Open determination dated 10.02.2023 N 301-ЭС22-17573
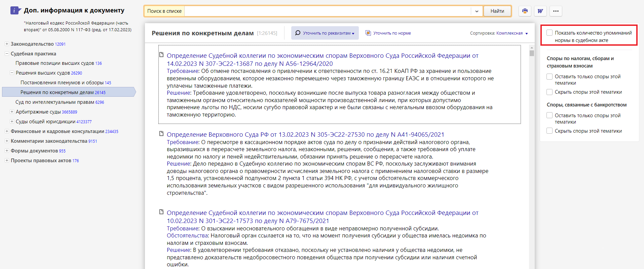 (323, 217)
